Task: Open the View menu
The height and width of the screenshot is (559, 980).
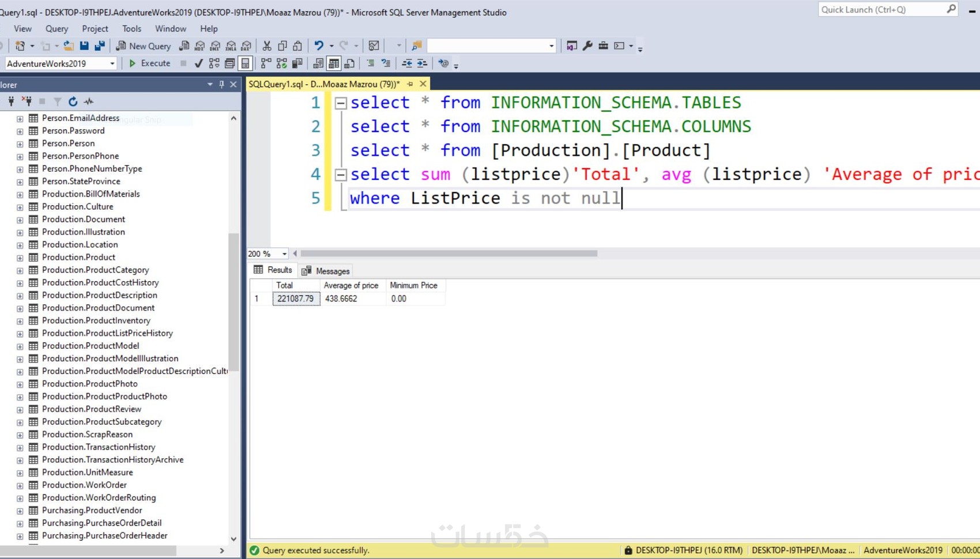Action: (22, 28)
